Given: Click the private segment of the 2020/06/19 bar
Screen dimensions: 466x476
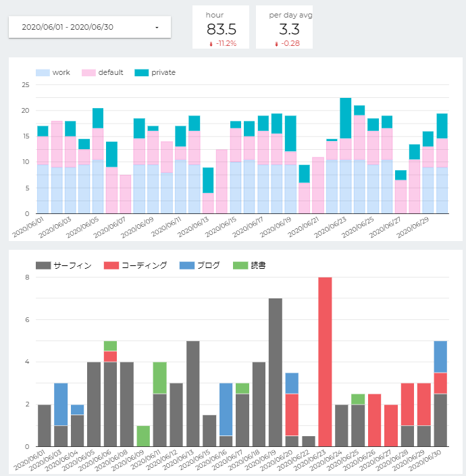Looking at the screenshot, I should 290,134.
